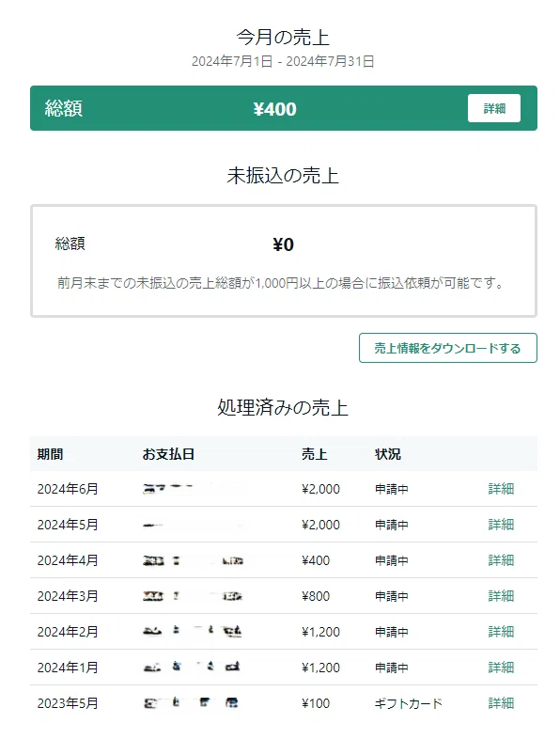Click the ¥800 sales amount
The width and height of the screenshot is (560, 739).
coord(316,596)
